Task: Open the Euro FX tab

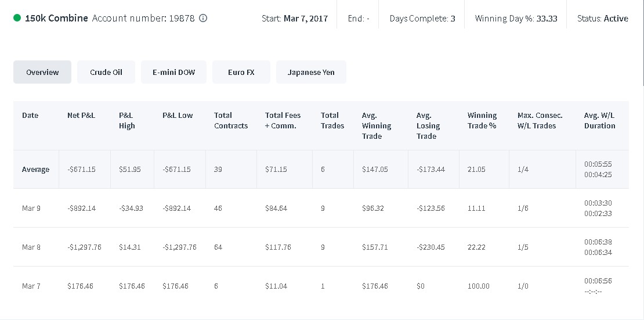Action: (241, 72)
